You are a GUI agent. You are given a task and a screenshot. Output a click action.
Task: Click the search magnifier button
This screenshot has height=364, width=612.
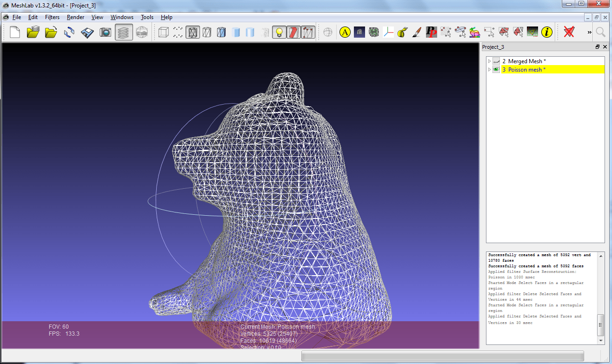[600, 32]
